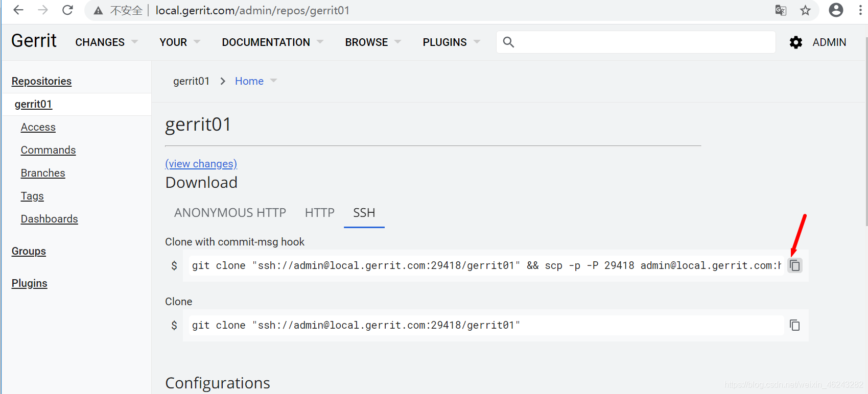The height and width of the screenshot is (394, 868).
Task: Open the Branches sidebar link
Action: click(43, 173)
